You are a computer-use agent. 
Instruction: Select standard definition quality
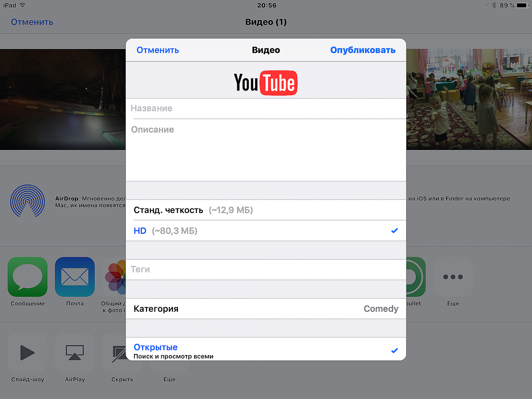click(266, 210)
